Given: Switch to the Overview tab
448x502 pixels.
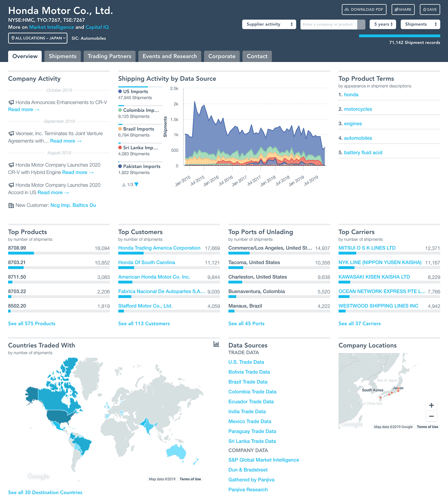Looking at the screenshot, I should [x=25, y=56].
